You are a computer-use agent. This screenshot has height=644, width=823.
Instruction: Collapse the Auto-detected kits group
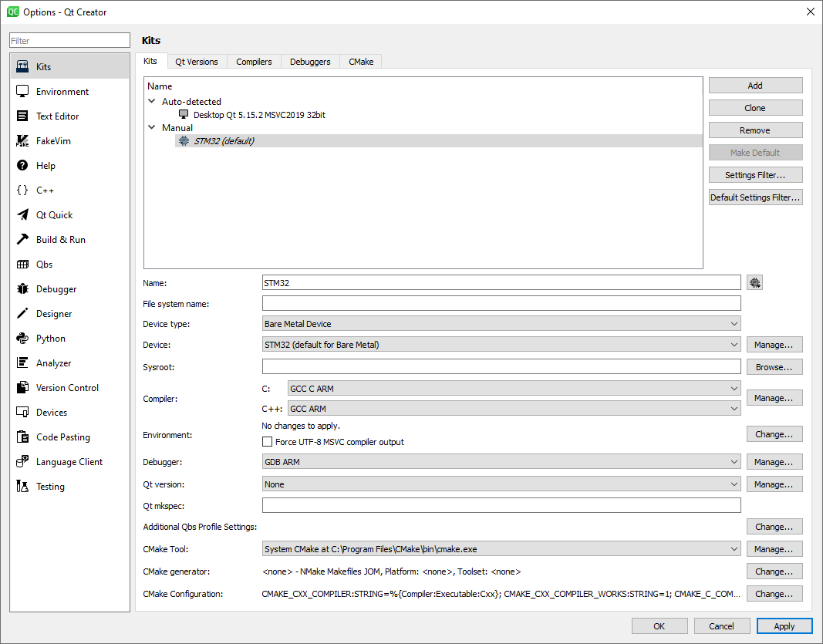click(152, 102)
